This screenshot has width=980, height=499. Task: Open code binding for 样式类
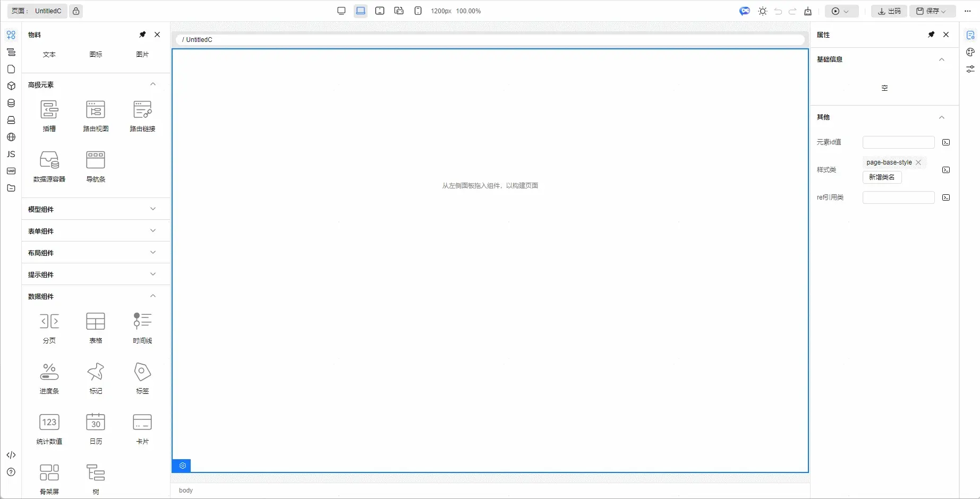click(946, 170)
